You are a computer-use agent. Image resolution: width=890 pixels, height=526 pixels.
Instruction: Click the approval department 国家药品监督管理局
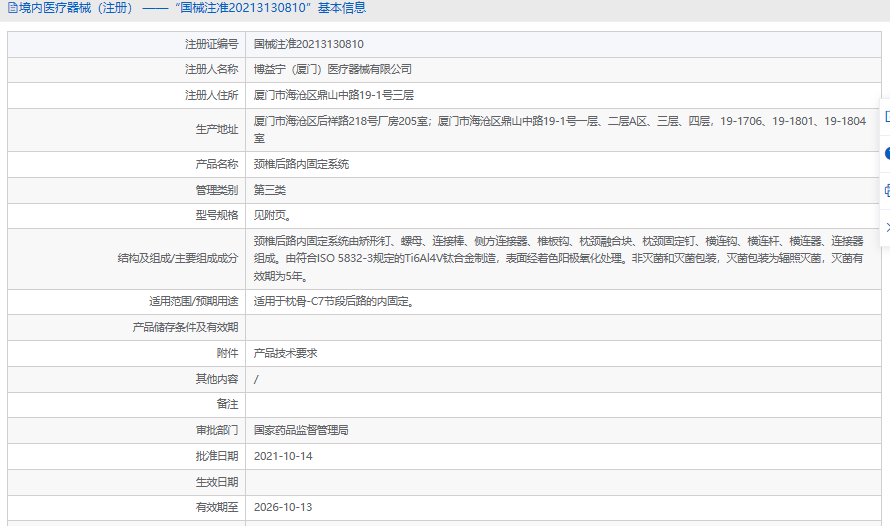[x=301, y=430]
